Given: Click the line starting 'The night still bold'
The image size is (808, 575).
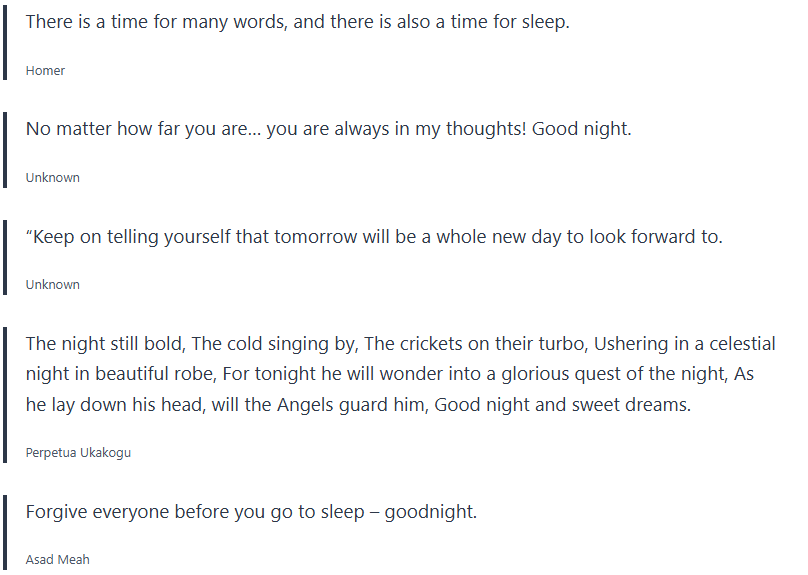Looking at the screenshot, I should 400,344.
